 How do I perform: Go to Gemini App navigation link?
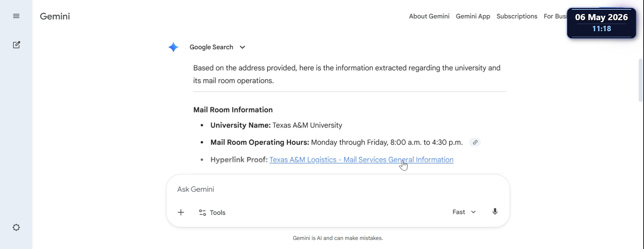pos(473,16)
